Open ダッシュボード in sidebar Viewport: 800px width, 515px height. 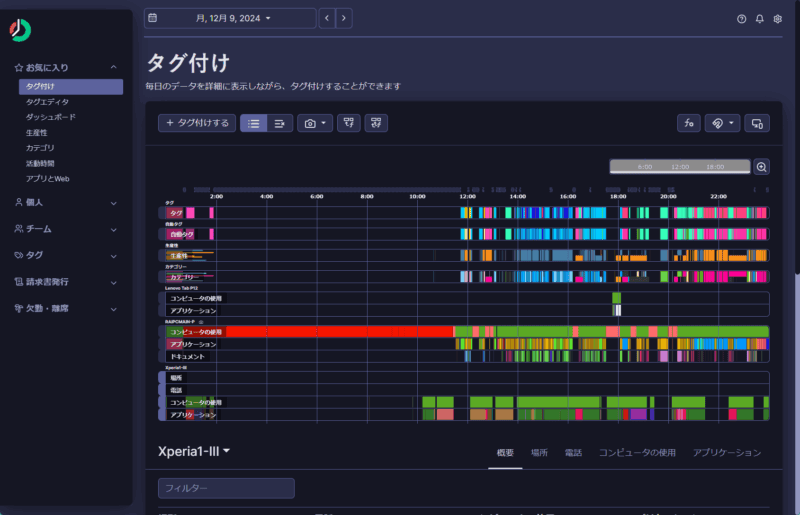(51, 117)
